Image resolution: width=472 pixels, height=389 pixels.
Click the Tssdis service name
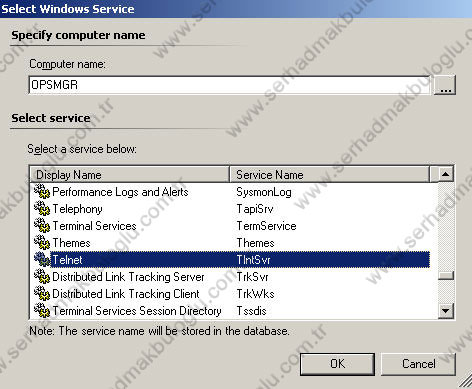pyautogui.click(x=251, y=311)
